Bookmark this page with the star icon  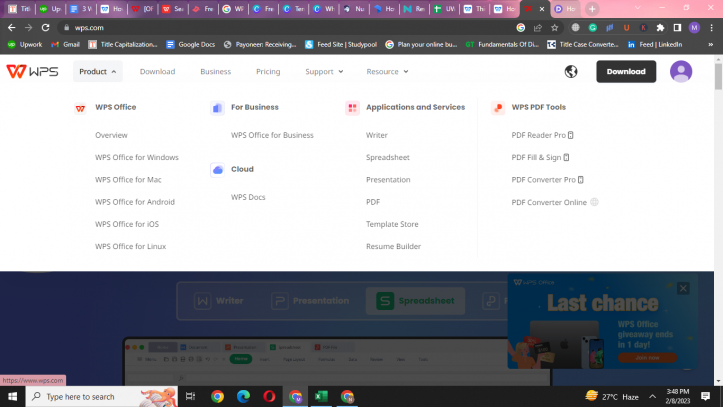tap(555, 28)
